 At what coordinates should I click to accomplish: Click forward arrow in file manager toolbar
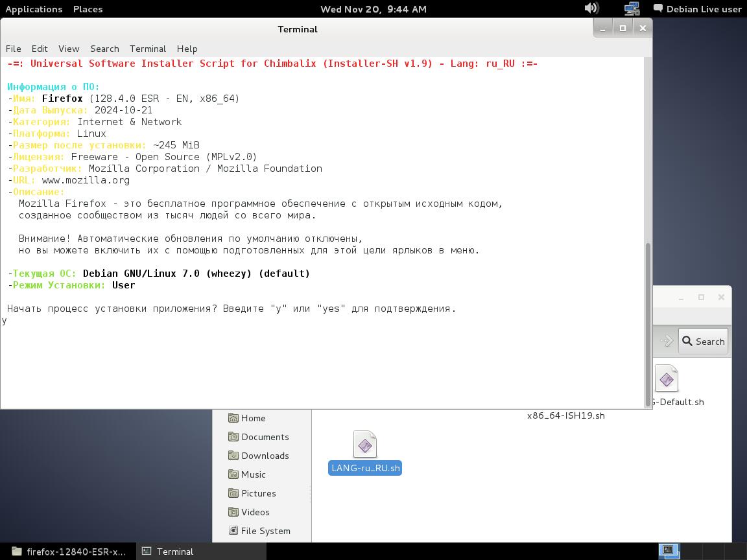pyautogui.click(x=667, y=341)
